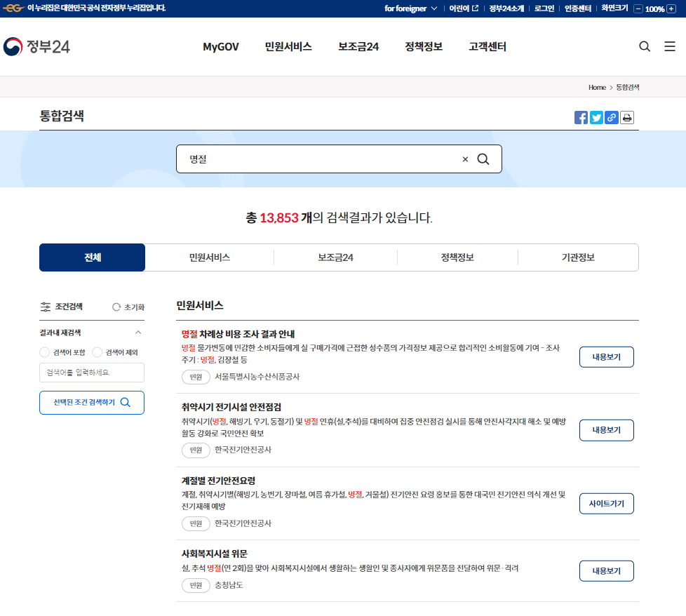This screenshot has height=616, width=686.
Task: Copy the page URL via link icon
Action: [x=611, y=117]
